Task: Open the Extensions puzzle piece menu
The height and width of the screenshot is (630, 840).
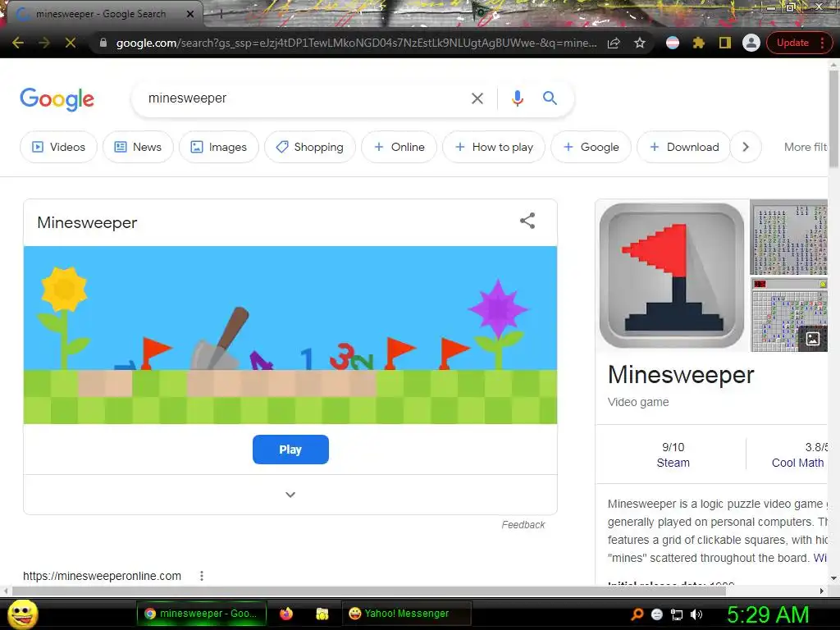Action: coord(699,43)
